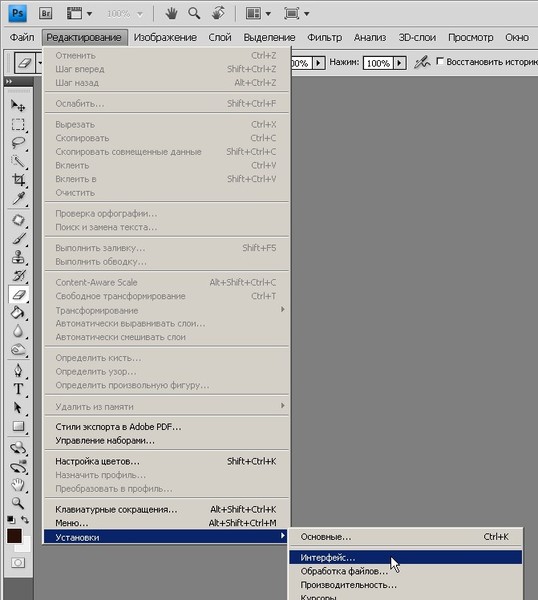Image resolution: width=538 pixels, height=600 pixels.
Task: Launch Adobe Bridge from the Br icon
Action: (46, 14)
